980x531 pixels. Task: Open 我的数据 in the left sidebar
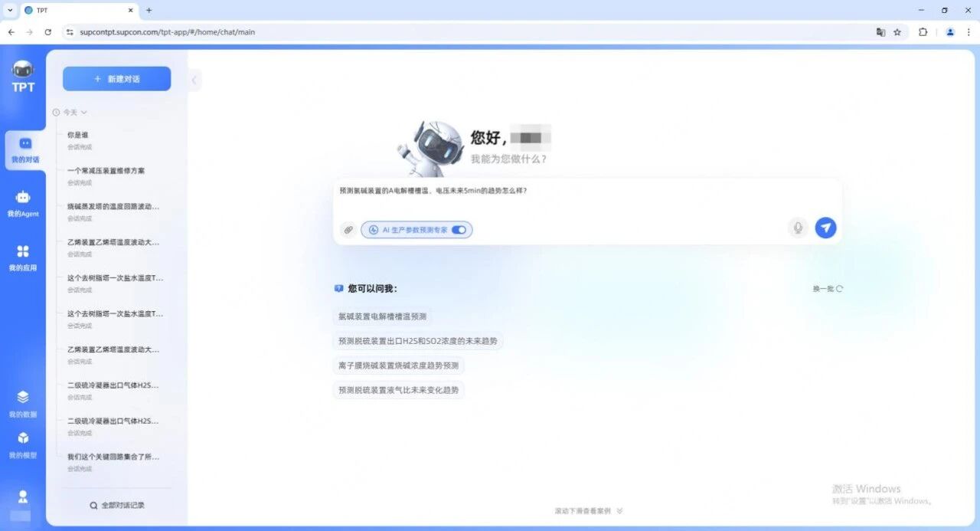pos(23,404)
